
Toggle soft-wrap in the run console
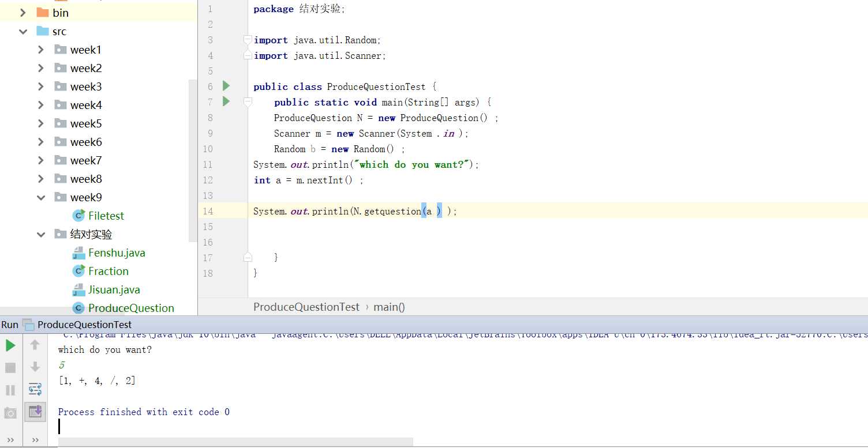35,389
